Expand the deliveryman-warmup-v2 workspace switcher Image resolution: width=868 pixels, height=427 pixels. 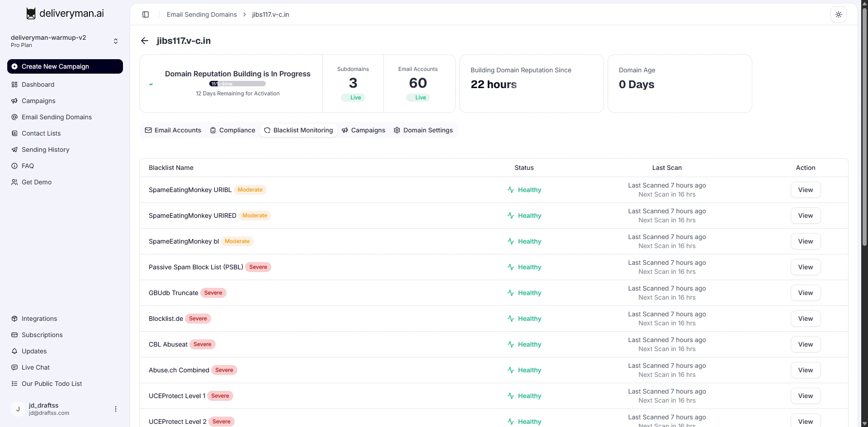115,41
